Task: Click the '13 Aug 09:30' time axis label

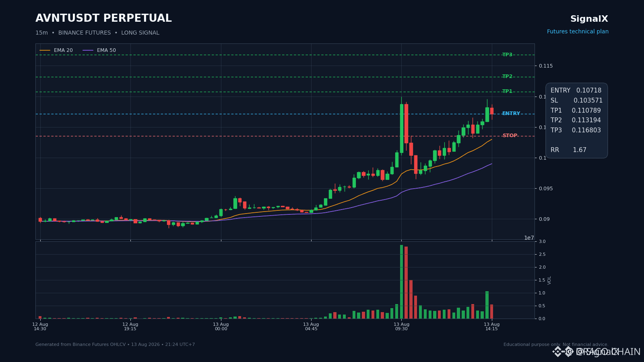Action: click(401, 327)
